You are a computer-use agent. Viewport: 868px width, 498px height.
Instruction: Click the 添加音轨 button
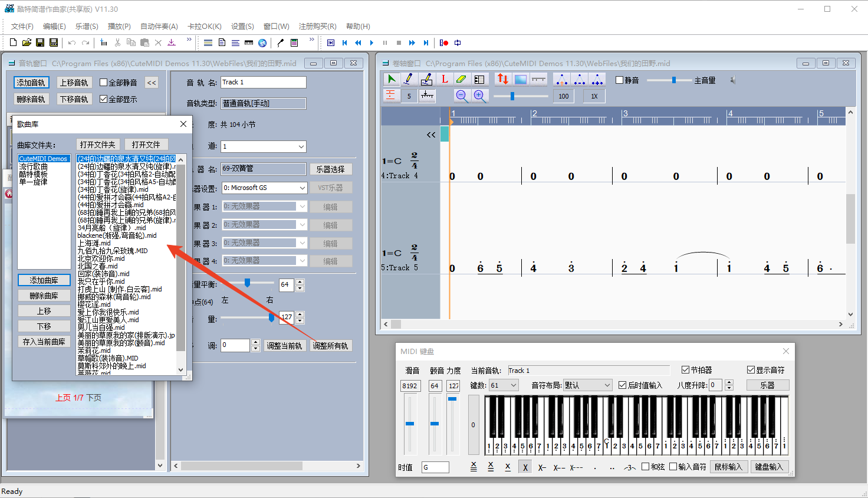31,83
